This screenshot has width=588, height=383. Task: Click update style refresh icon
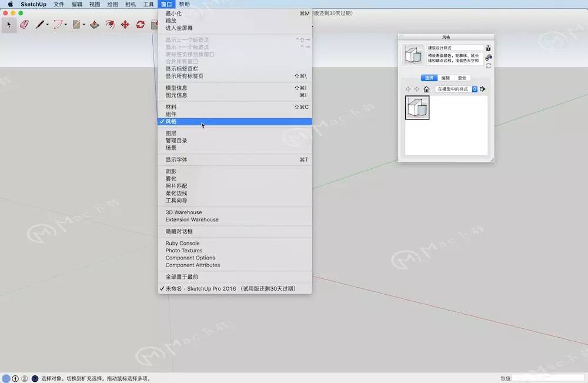(x=488, y=66)
